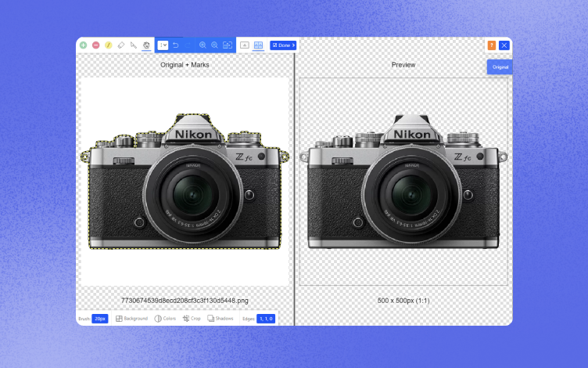The height and width of the screenshot is (368, 588).
Task: Zoom in on the image
Action: tap(203, 45)
